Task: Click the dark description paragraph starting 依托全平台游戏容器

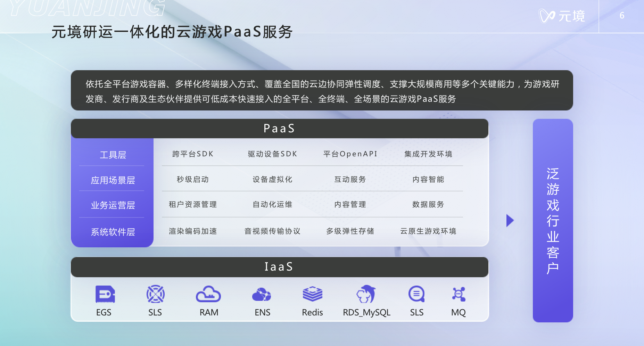Action: click(322, 91)
